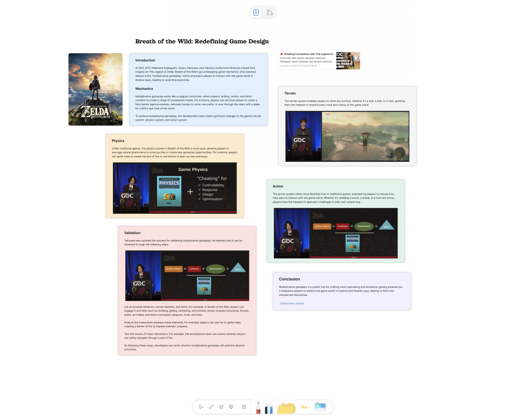
Task: Pick the note tool in the toolbar
Action: click(x=244, y=407)
